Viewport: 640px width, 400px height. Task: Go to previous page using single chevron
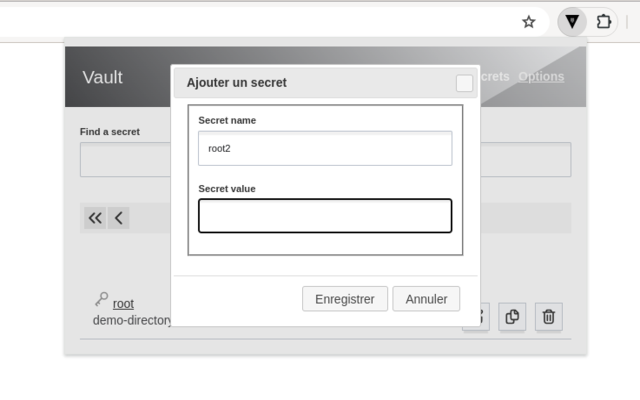click(x=119, y=218)
